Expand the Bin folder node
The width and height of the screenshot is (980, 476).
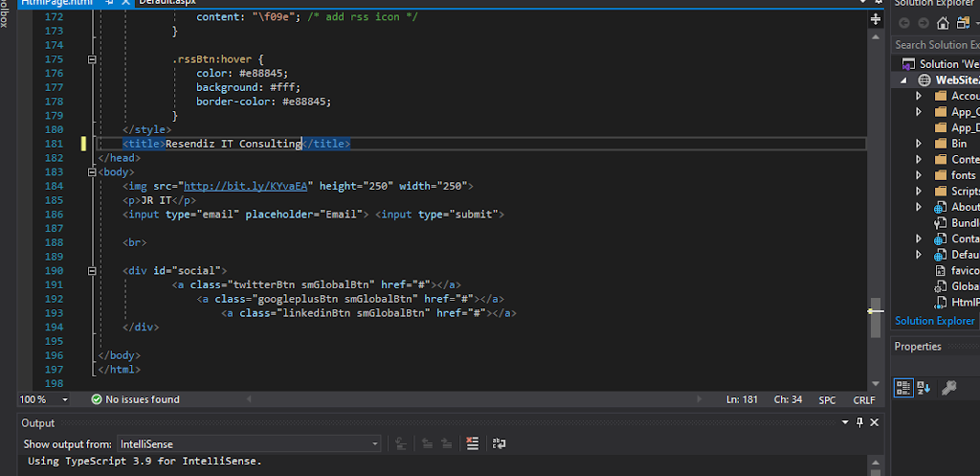[919, 144]
